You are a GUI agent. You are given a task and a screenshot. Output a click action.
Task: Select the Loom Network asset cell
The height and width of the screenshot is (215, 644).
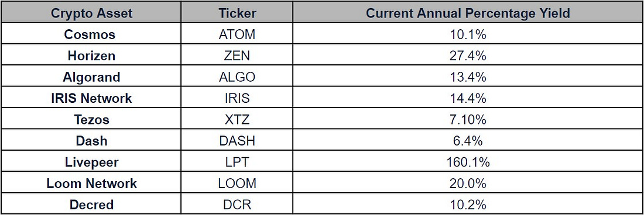pos(91,183)
